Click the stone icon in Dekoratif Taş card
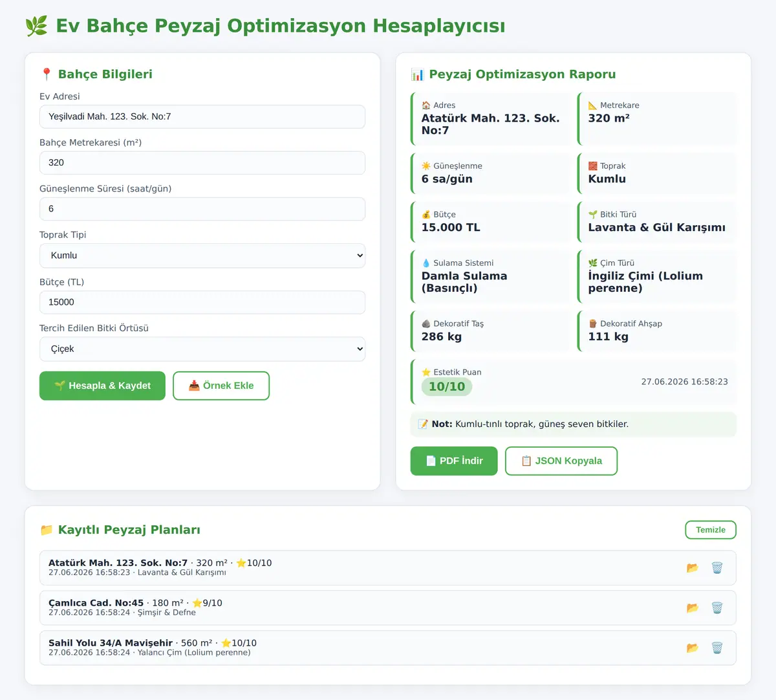Viewport: 776px width, 700px height. [426, 324]
